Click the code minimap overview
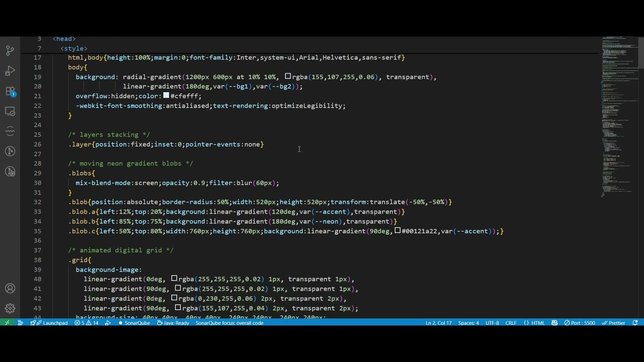The image size is (644, 362). (x=619, y=116)
